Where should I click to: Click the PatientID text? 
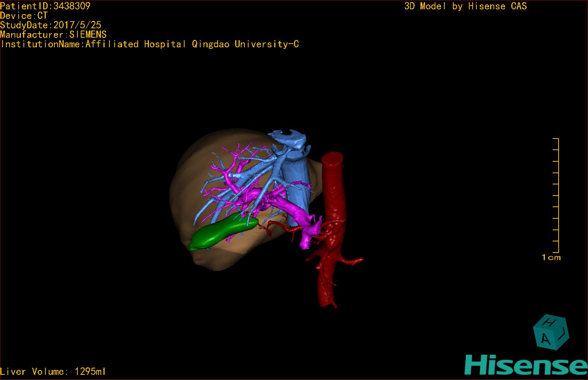pyautogui.click(x=45, y=6)
